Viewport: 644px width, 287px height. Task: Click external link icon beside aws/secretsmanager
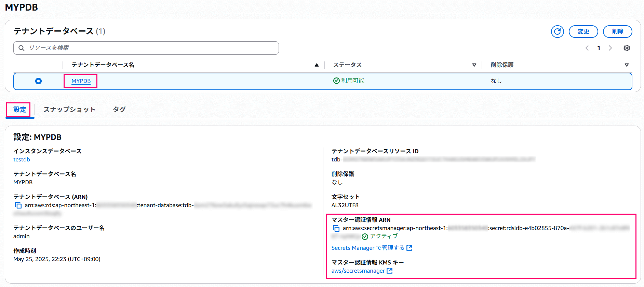point(390,271)
